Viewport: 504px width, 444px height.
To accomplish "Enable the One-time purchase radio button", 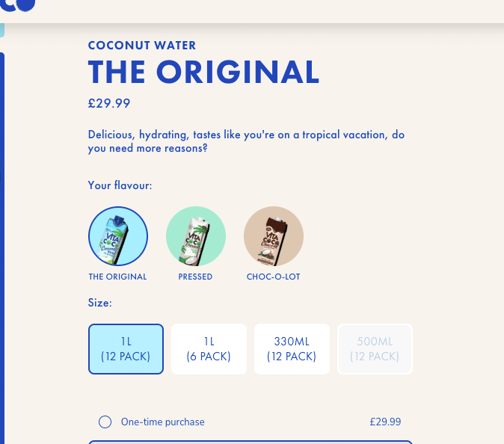I will coord(105,422).
